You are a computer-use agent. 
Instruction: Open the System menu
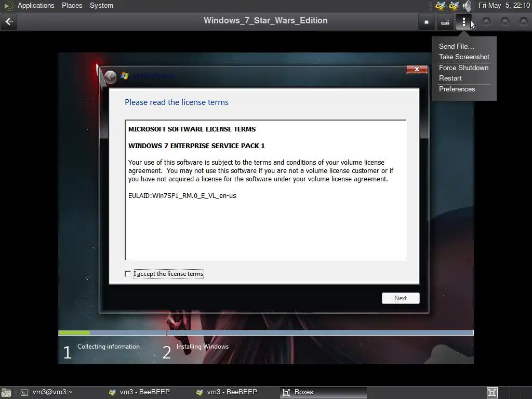(101, 6)
